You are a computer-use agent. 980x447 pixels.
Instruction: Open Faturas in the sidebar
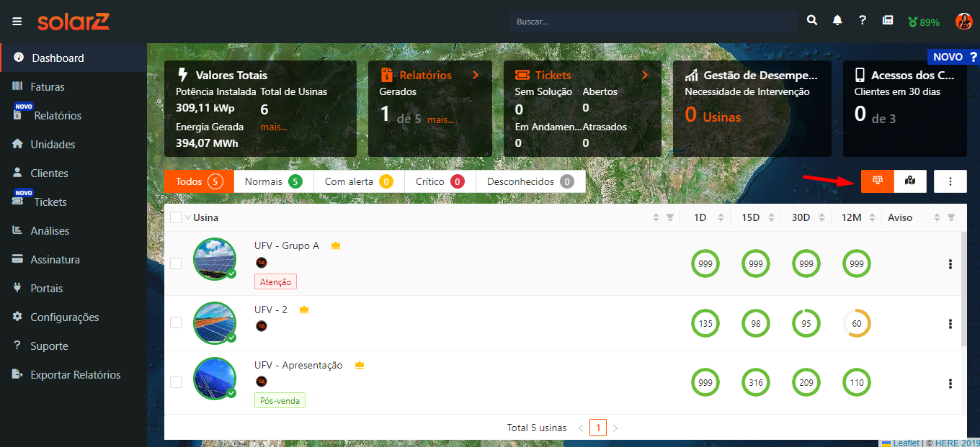tap(48, 87)
